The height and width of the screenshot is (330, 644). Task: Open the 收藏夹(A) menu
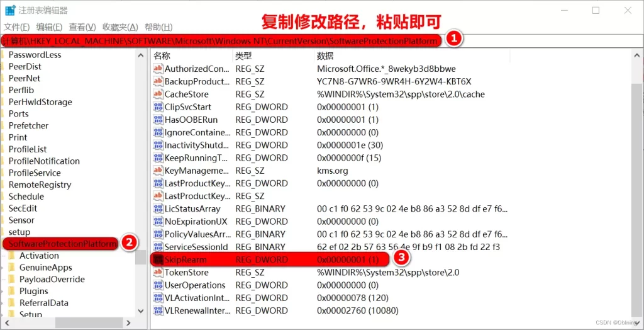pos(120,27)
